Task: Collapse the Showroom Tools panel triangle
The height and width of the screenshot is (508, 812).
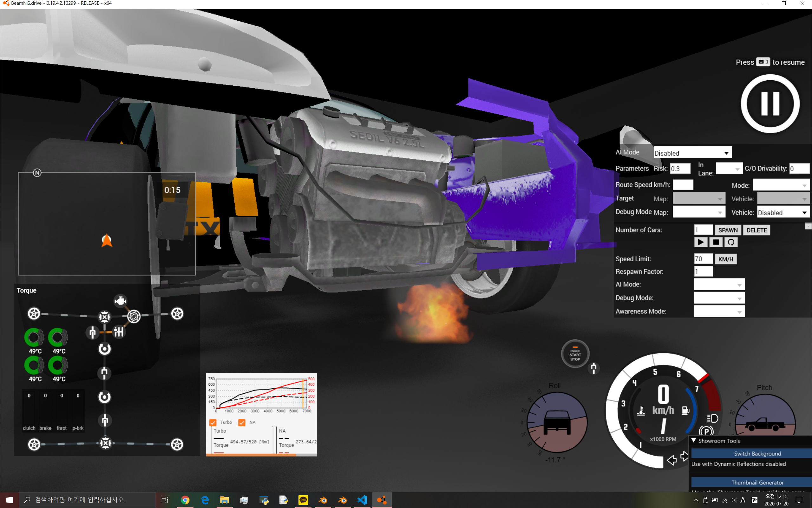Action: [694, 440]
